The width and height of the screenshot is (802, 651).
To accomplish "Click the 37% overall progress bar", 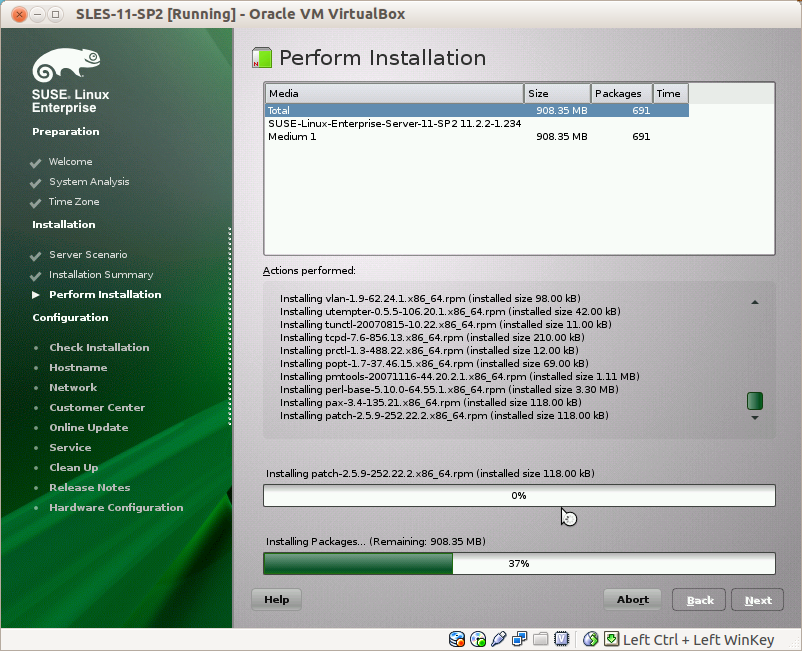I will point(519,564).
